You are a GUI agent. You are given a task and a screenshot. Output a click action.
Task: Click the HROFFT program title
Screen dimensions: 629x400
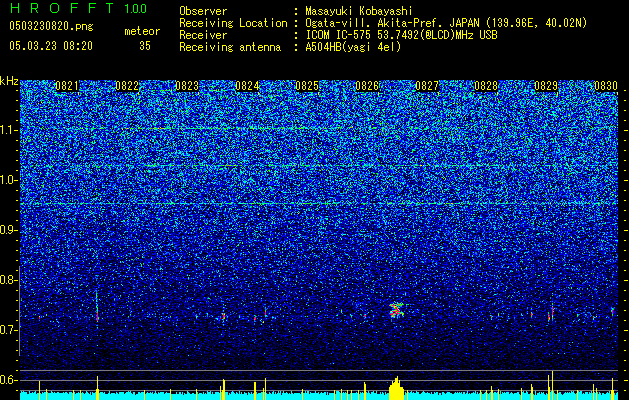pos(61,8)
